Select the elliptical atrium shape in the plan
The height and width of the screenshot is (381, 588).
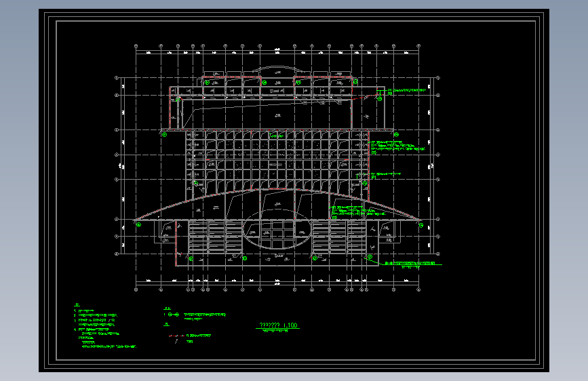[x=277, y=229]
